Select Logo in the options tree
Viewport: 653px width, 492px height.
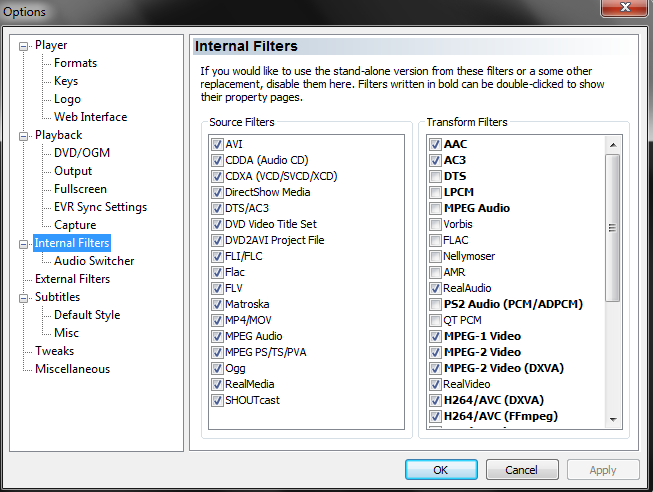(x=67, y=99)
